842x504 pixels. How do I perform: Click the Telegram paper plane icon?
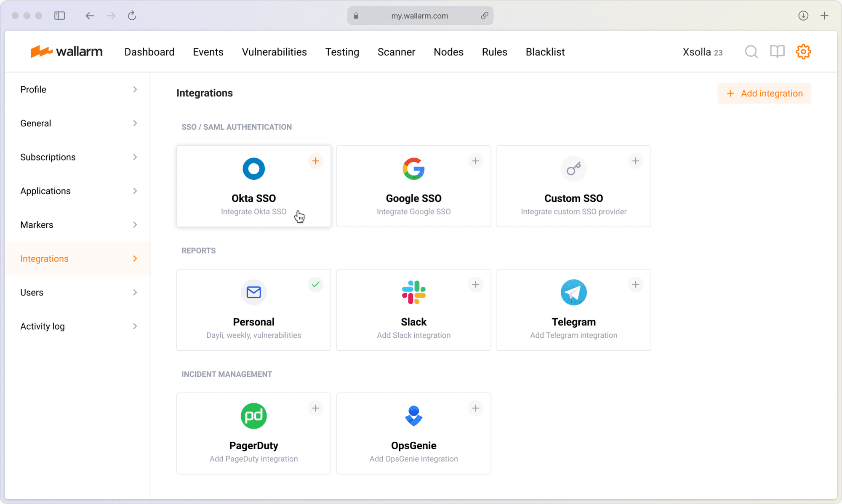tap(573, 292)
